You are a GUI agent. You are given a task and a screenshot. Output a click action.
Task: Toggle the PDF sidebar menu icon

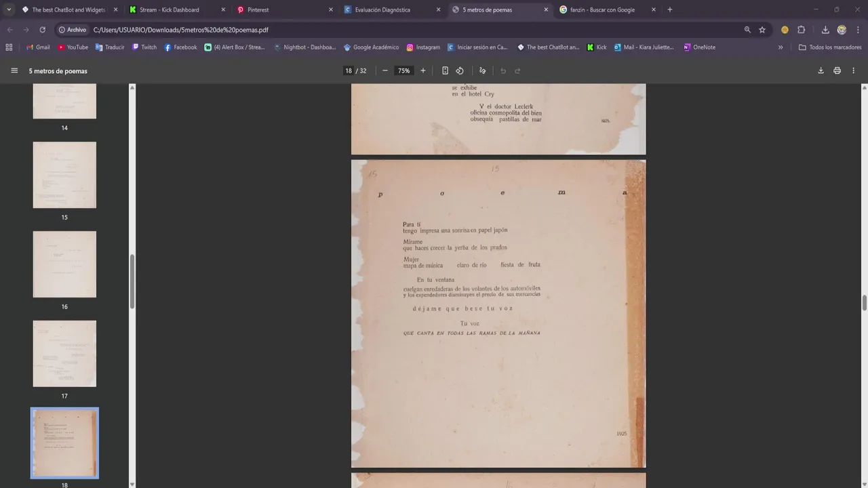coord(14,70)
